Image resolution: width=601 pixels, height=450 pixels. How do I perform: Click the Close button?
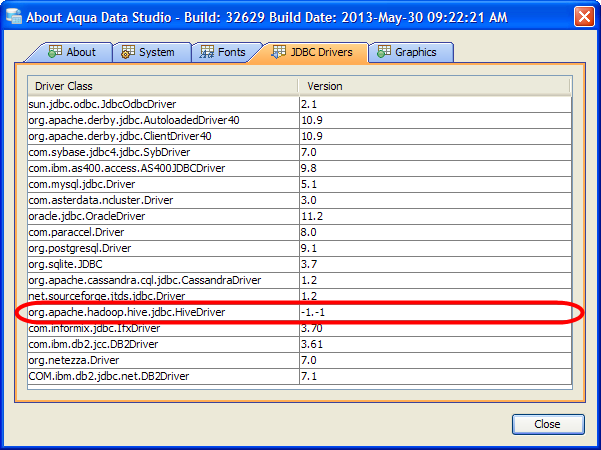(x=548, y=424)
